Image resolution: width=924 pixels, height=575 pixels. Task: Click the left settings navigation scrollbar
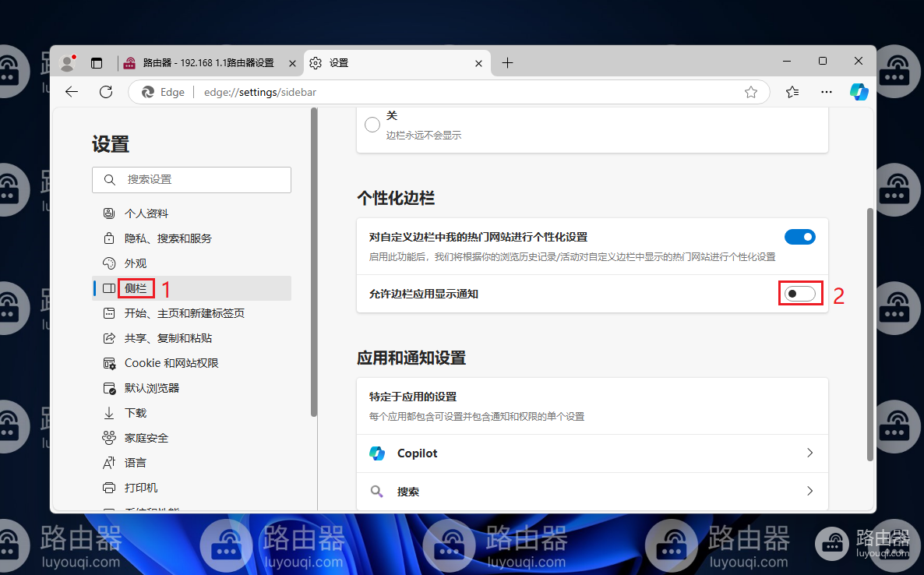pos(314,262)
